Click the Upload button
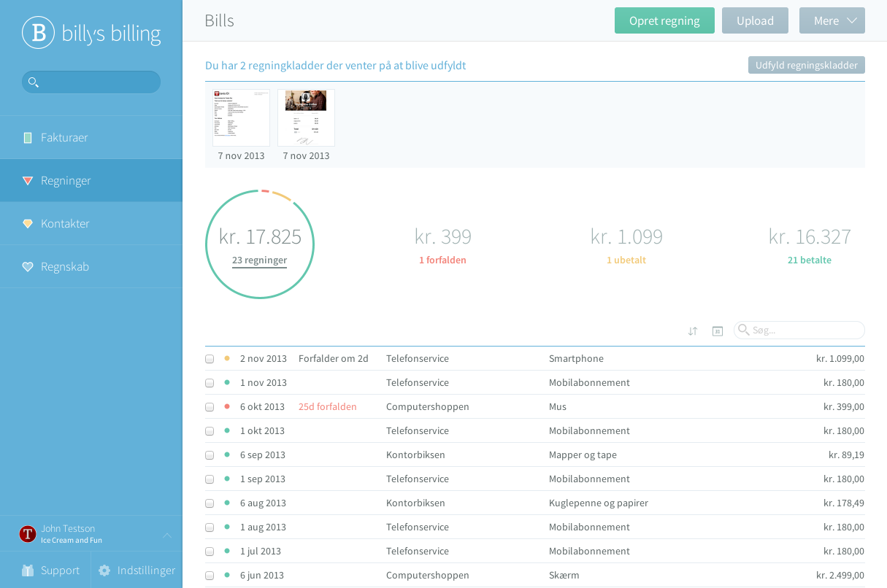 point(755,20)
